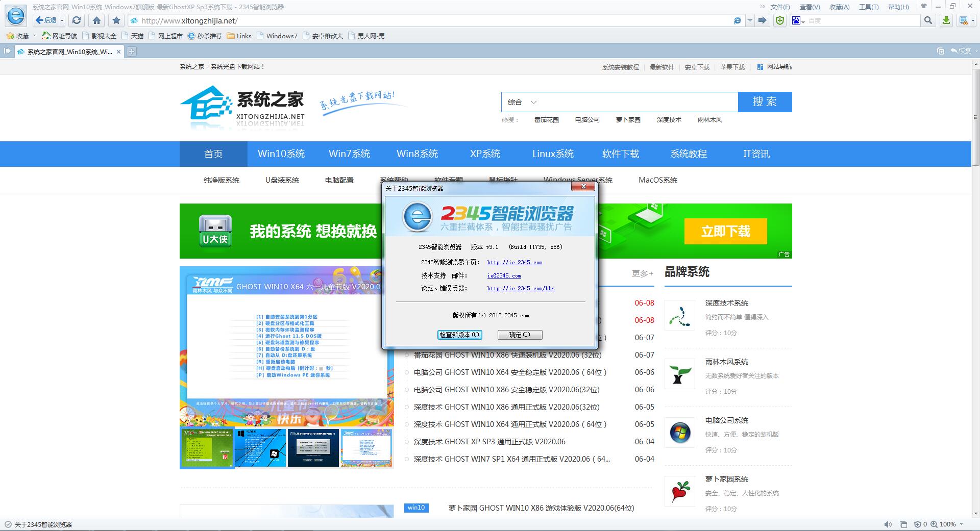Click the 百度 toolbar search input

pos(863,20)
